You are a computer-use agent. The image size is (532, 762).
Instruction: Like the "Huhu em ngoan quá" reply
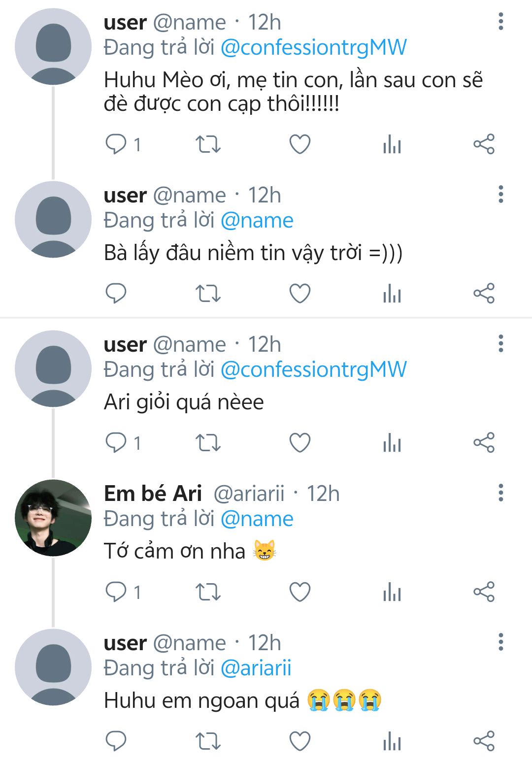point(299,741)
